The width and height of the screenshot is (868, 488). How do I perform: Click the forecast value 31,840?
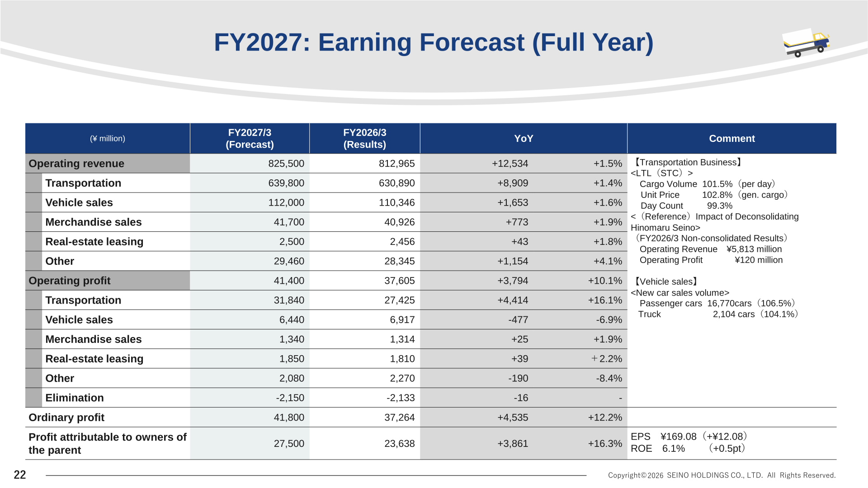(289, 300)
